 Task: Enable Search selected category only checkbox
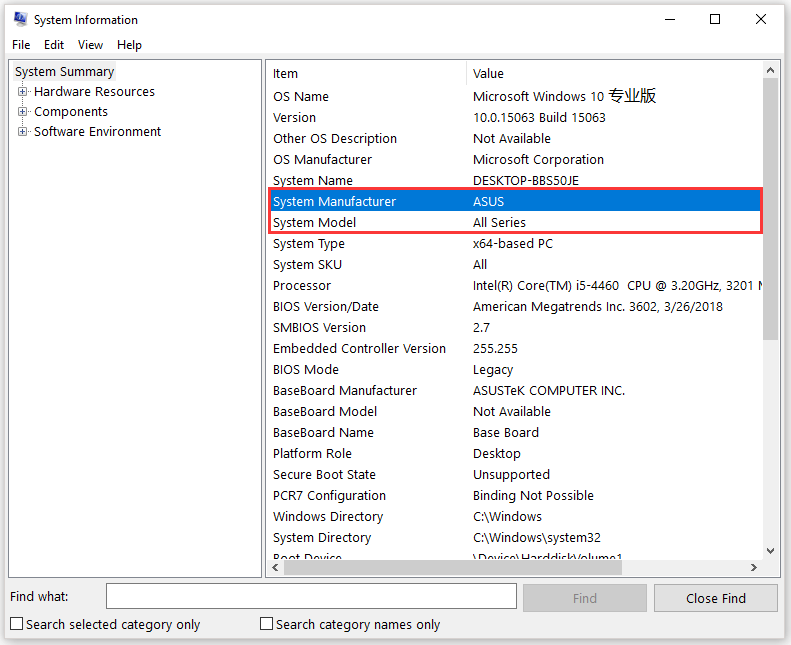pyautogui.click(x=17, y=624)
